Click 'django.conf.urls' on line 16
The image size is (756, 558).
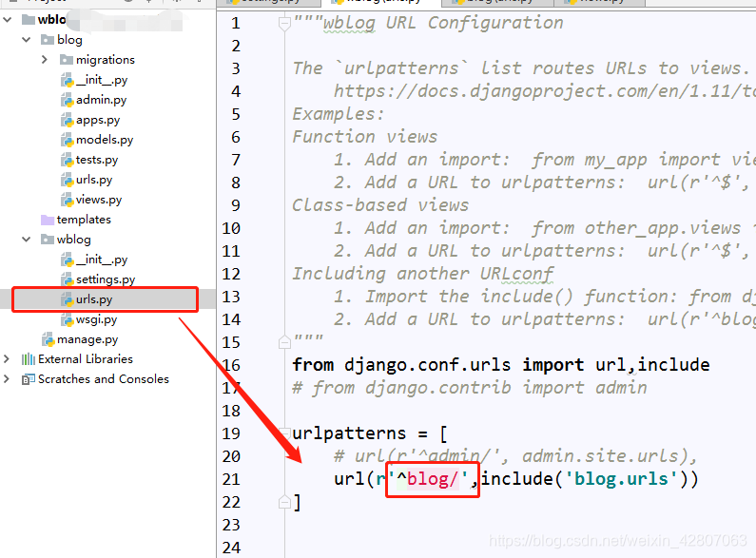pyautogui.click(x=427, y=365)
